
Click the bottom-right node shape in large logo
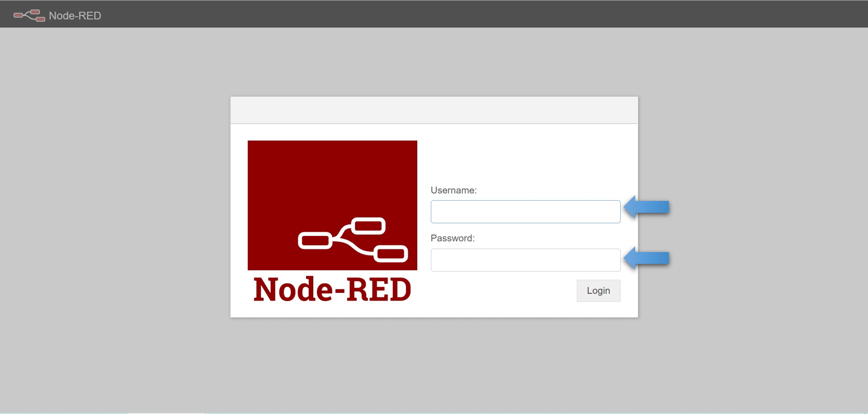tap(390, 254)
